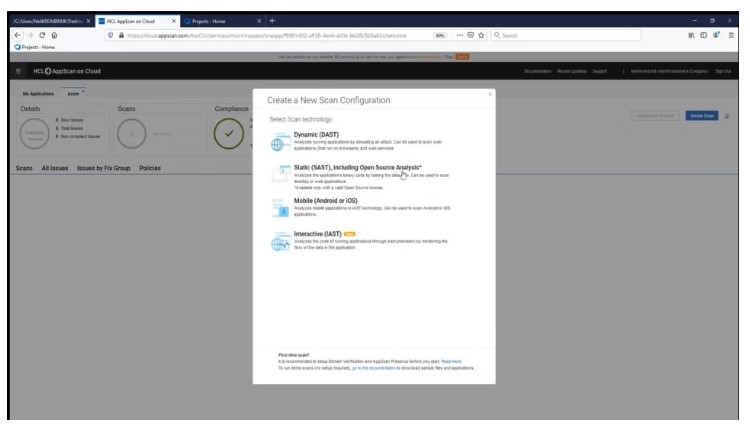Choose the Interactive (IAST) title
This screenshot has height=437, width=750.
point(318,234)
